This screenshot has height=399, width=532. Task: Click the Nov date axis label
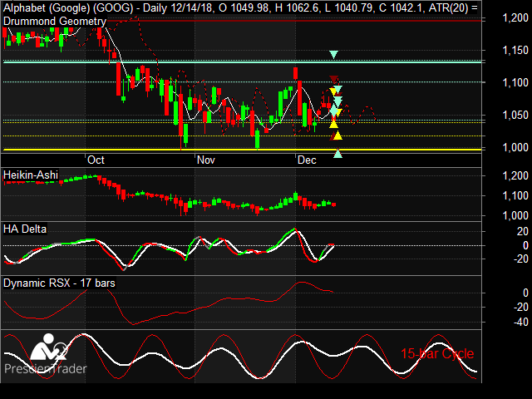tap(206, 160)
